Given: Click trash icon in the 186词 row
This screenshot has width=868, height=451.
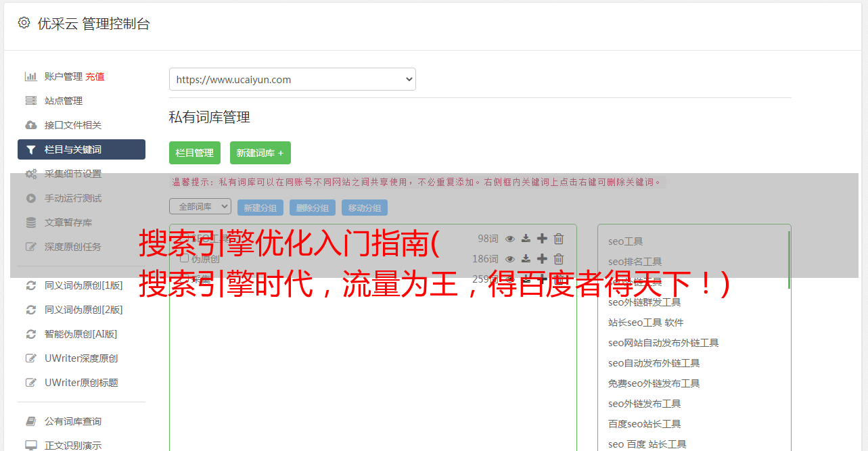Looking at the screenshot, I should point(559,259).
